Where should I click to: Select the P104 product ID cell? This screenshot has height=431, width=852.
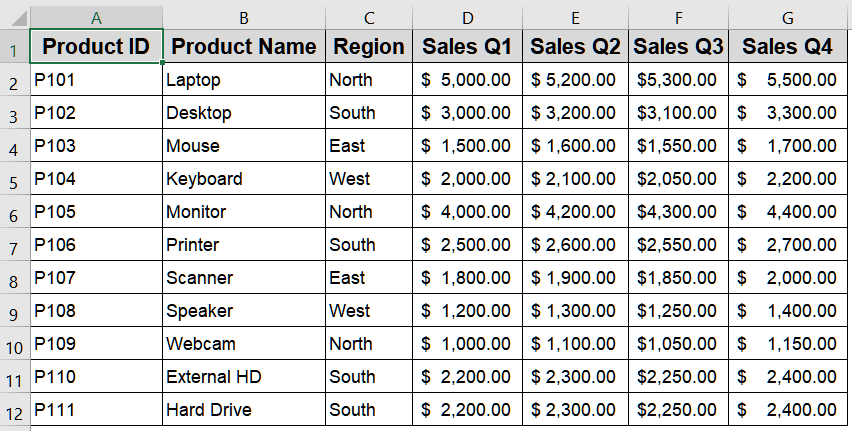pyautogui.click(x=96, y=179)
